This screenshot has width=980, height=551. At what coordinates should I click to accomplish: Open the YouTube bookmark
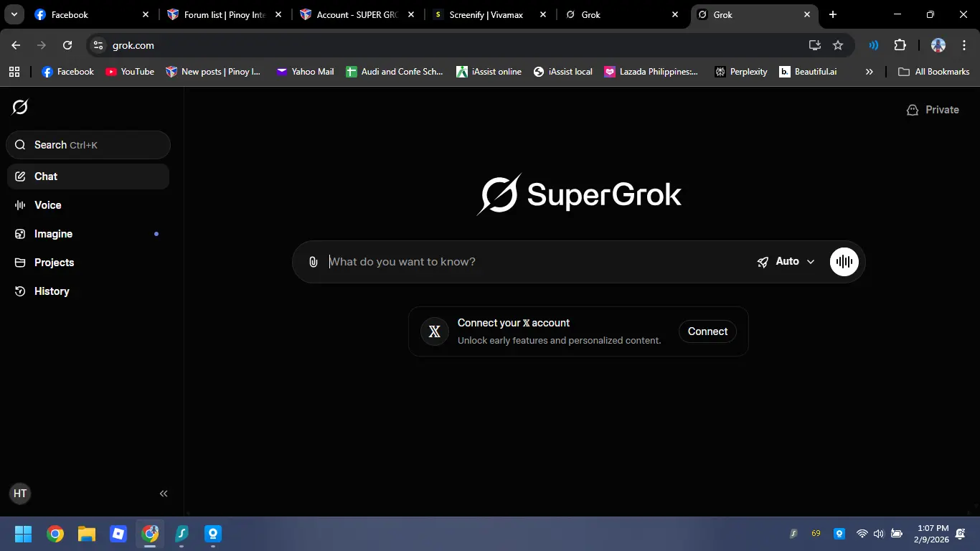(x=130, y=72)
